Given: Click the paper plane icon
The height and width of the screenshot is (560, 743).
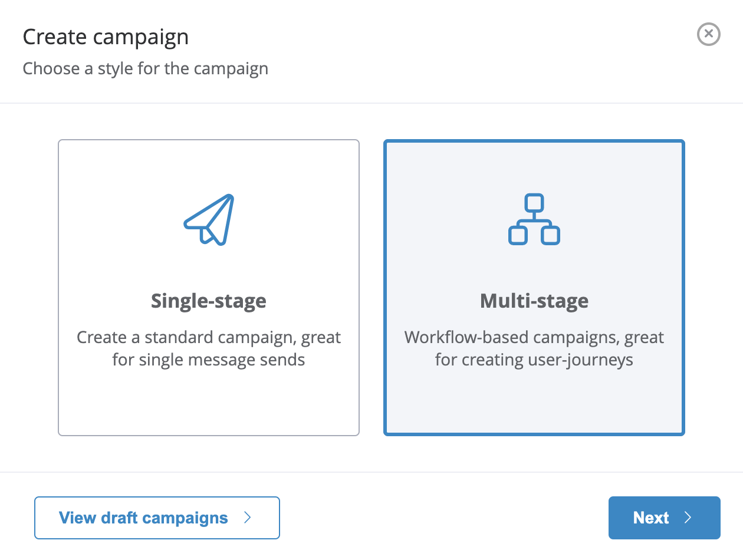Looking at the screenshot, I should point(210,219).
